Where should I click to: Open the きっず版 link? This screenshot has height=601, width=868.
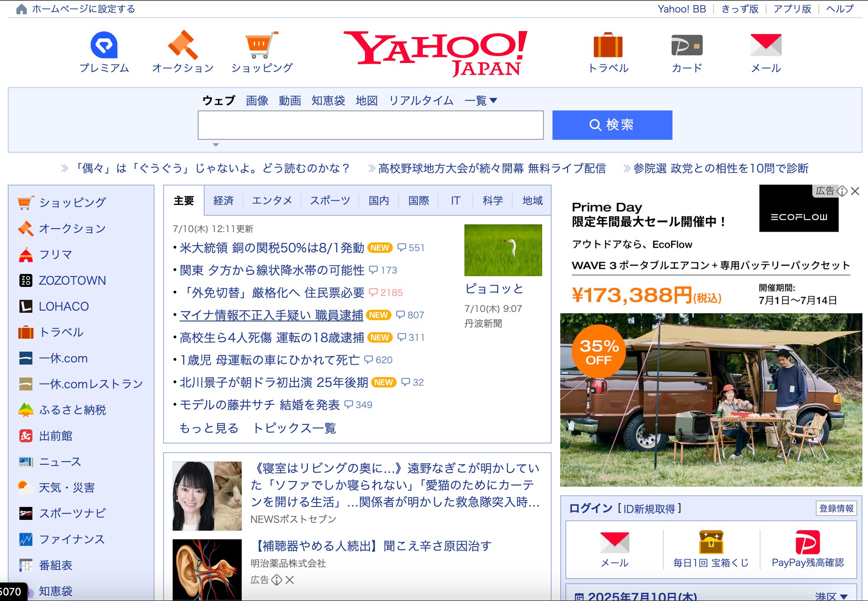click(740, 9)
